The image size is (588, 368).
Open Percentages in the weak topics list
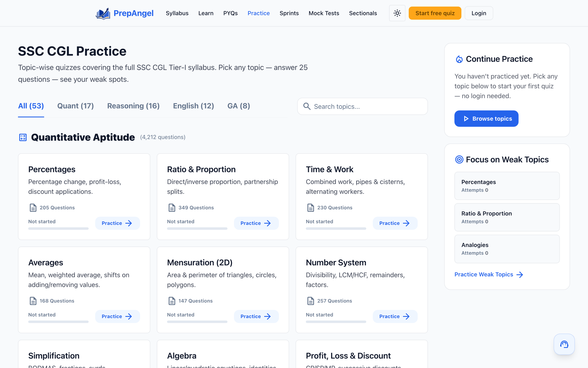coord(507,186)
